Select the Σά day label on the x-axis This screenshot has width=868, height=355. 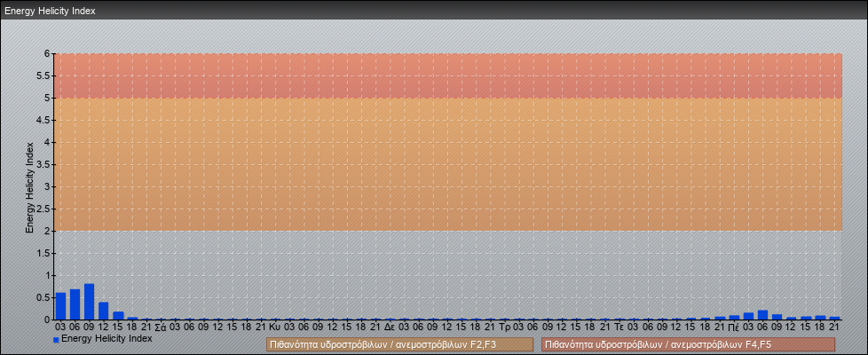click(x=160, y=327)
